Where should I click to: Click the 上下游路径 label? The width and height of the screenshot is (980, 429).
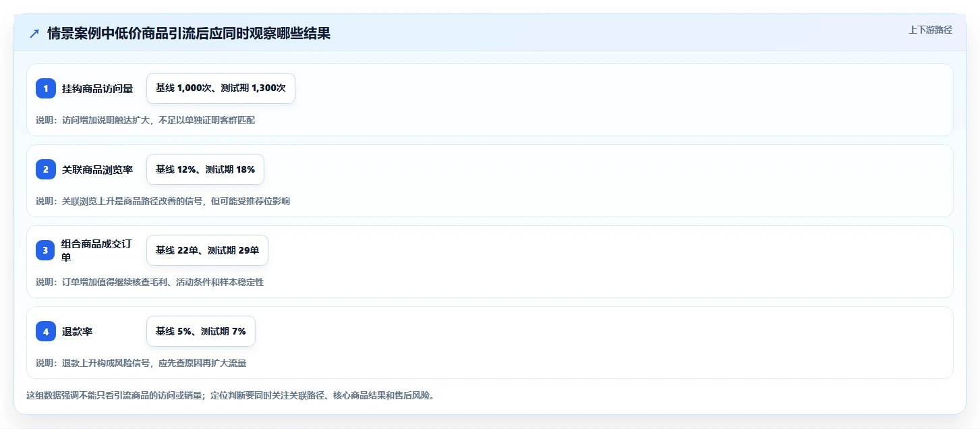click(x=930, y=30)
